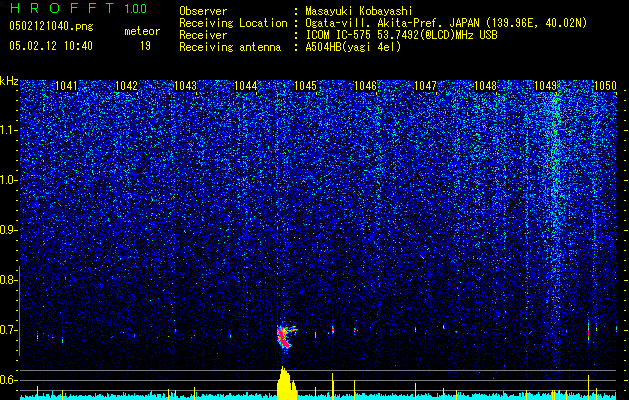Click the 0.7 kHz frequency axis label
The width and height of the screenshot is (629, 400).
(8, 330)
